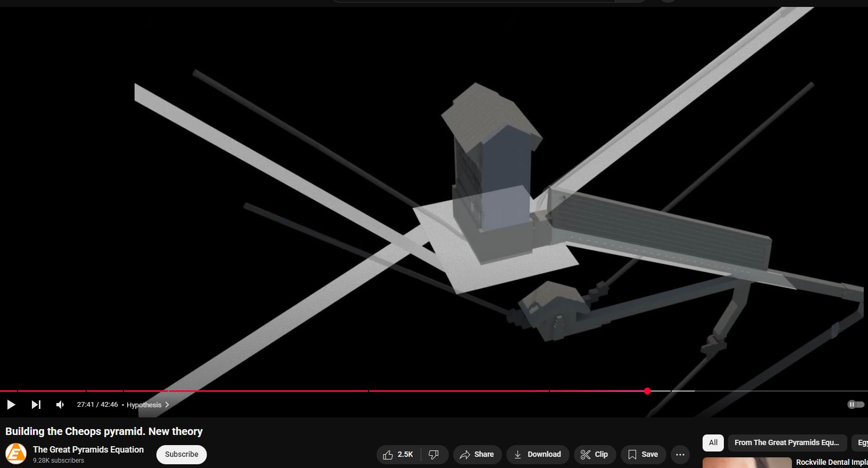Image resolution: width=868 pixels, height=468 pixels.
Task: Open the more actions ellipsis menu
Action: pos(680,454)
